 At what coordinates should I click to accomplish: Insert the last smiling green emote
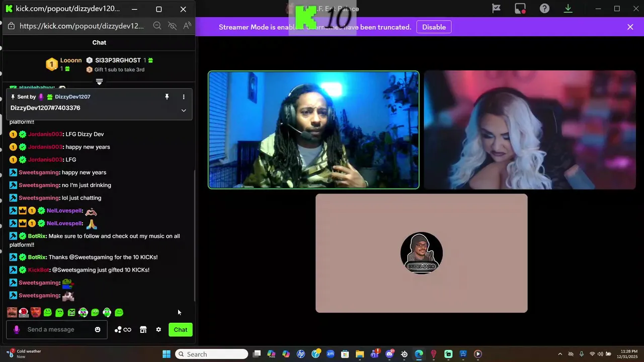point(119,312)
